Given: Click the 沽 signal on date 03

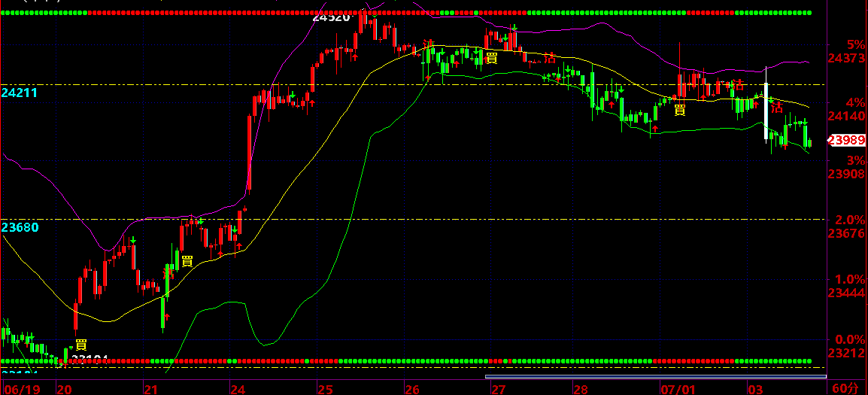Looking at the screenshot, I should (x=777, y=107).
